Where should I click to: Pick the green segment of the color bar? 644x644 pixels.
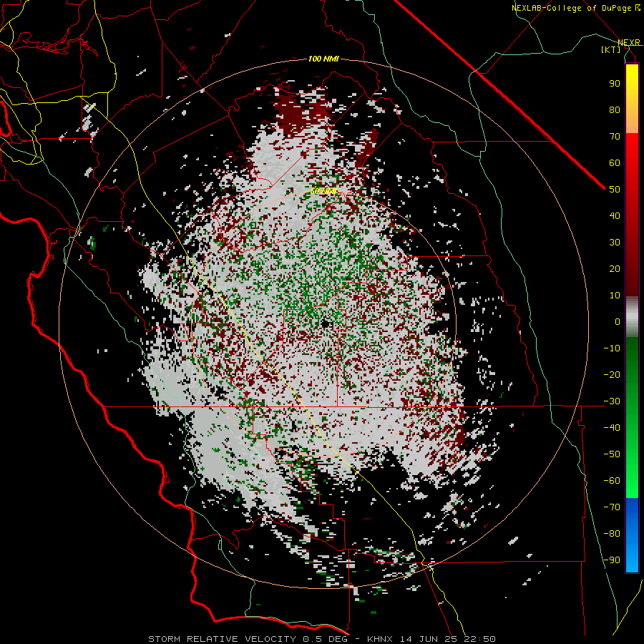(x=632, y=417)
